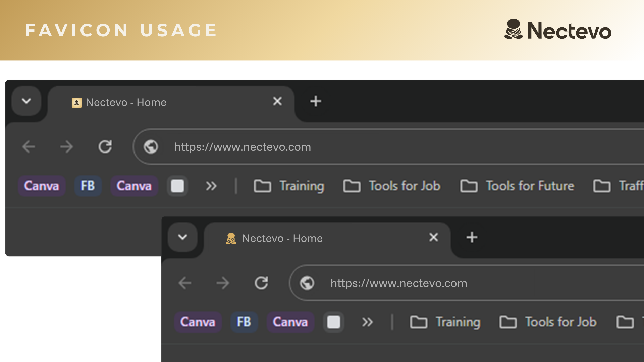Image resolution: width=644 pixels, height=362 pixels.
Task: Click the forward arrow in bottom browser
Action: tap(223, 283)
